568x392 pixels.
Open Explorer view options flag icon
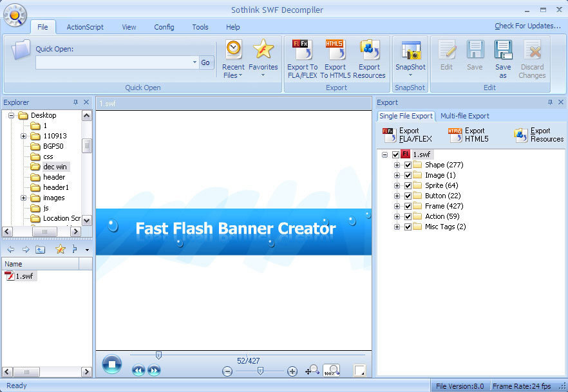click(75, 249)
